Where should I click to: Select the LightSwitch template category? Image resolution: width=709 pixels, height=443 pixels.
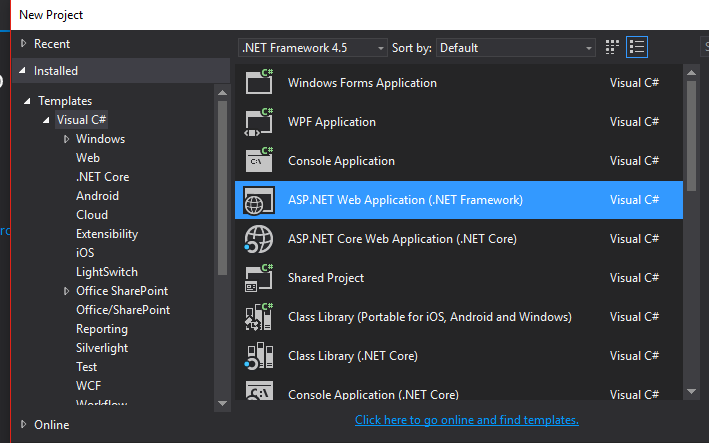click(107, 272)
